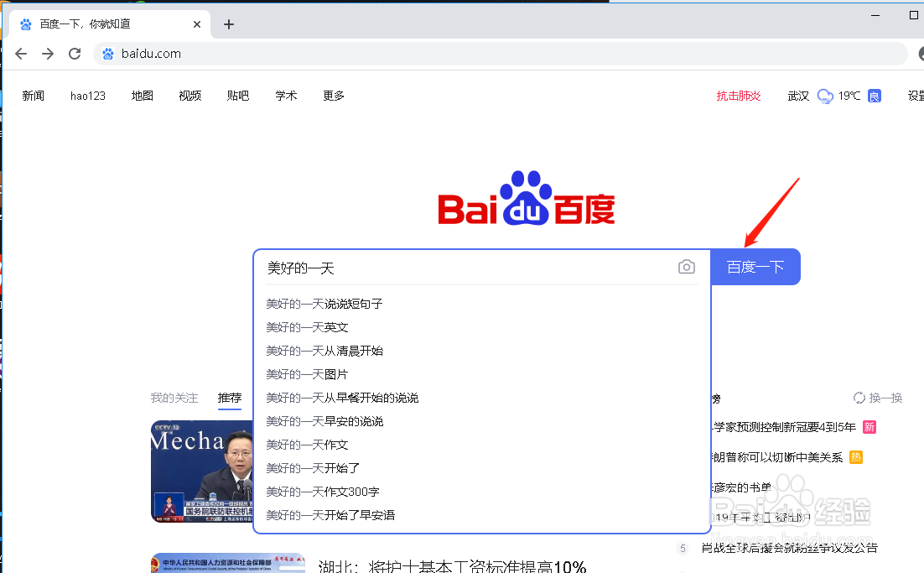Viewport: 924px width, 573px height.
Task: Click the 百度一下 search button
Action: [755, 267]
